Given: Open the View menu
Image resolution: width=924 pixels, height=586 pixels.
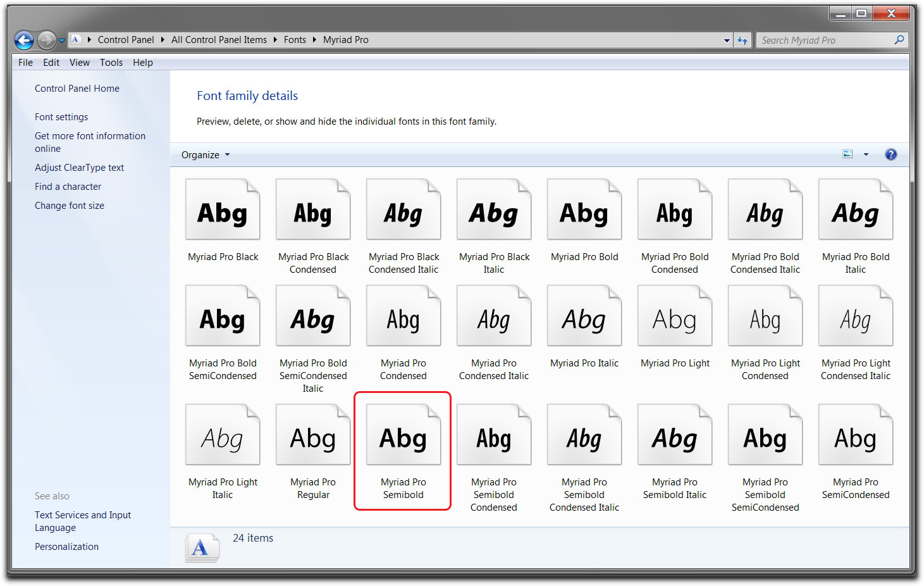Looking at the screenshot, I should point(80,63).
